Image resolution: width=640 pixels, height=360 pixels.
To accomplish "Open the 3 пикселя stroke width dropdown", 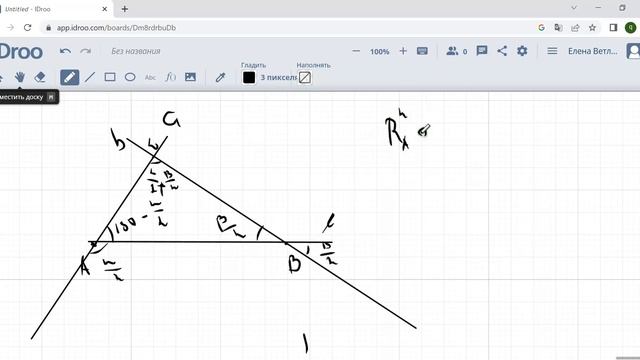I will 278,78.
